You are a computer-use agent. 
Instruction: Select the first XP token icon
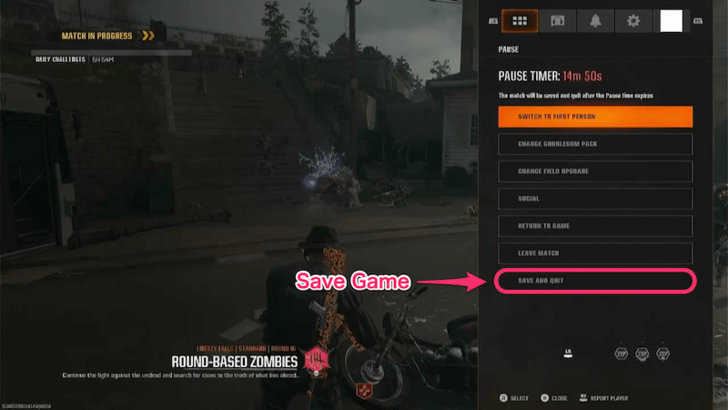click(621, 354)
